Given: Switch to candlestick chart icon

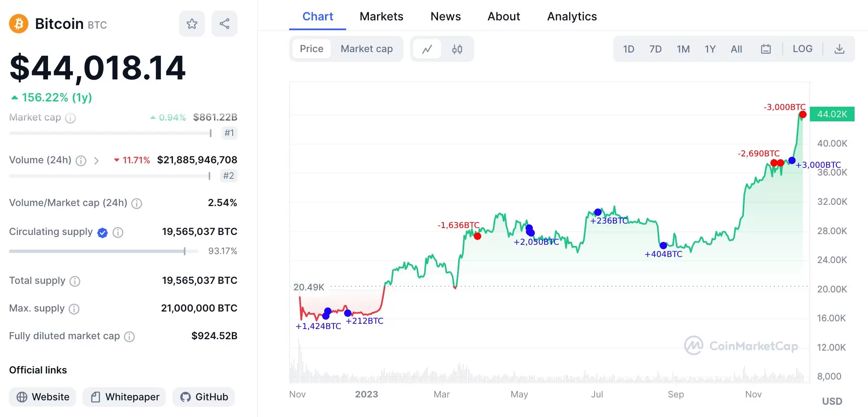Looking at the screenshot, I should (x=457, y=49).
